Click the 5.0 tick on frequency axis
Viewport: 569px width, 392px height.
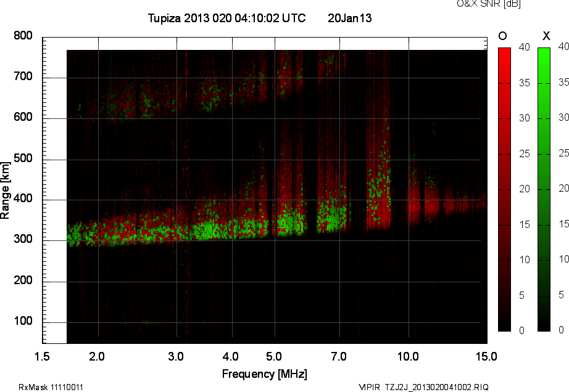click(x=275, y=356)
